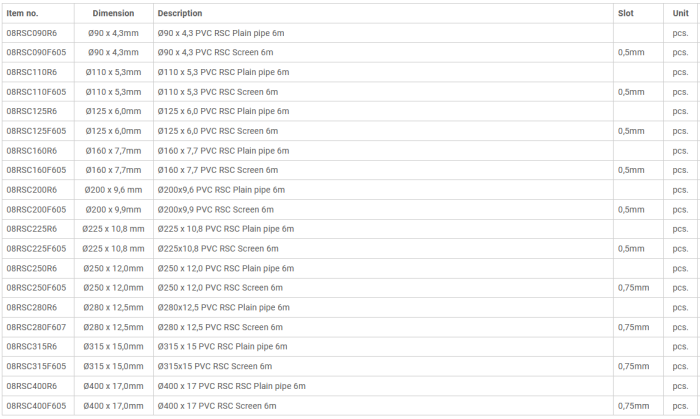Viewport: 700px width, 419px height.
Task: Click item number 08RSC125R6
Action: 32,111
